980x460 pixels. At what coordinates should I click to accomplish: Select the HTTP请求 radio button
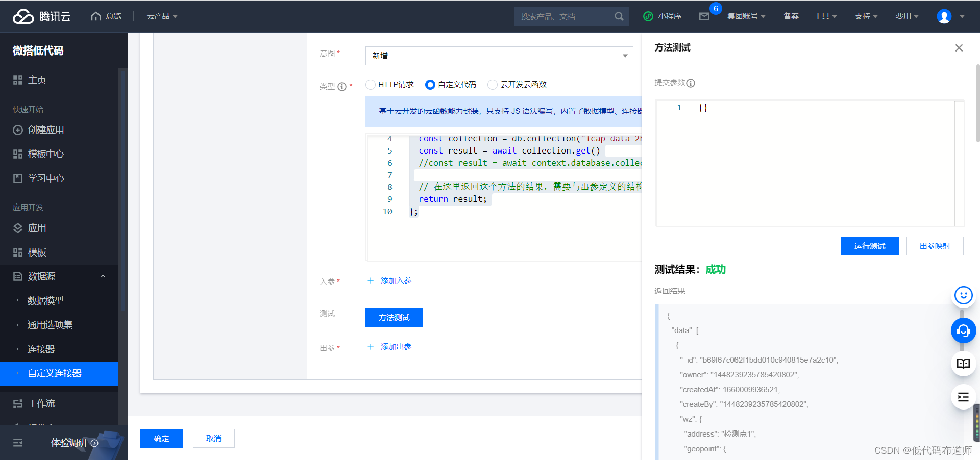pyautogui.click(x=371, y=85)
